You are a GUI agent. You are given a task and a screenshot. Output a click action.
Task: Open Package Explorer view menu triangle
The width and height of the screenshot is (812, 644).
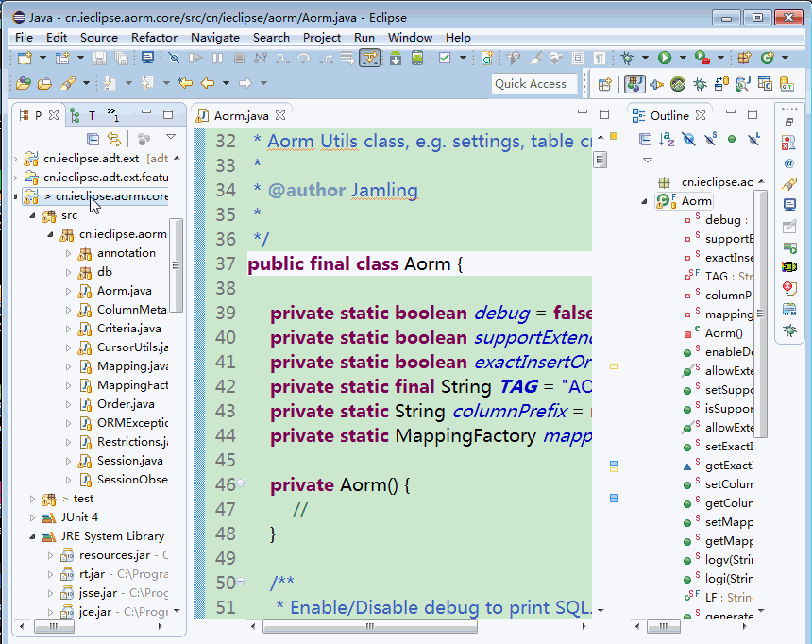(171, 137)
